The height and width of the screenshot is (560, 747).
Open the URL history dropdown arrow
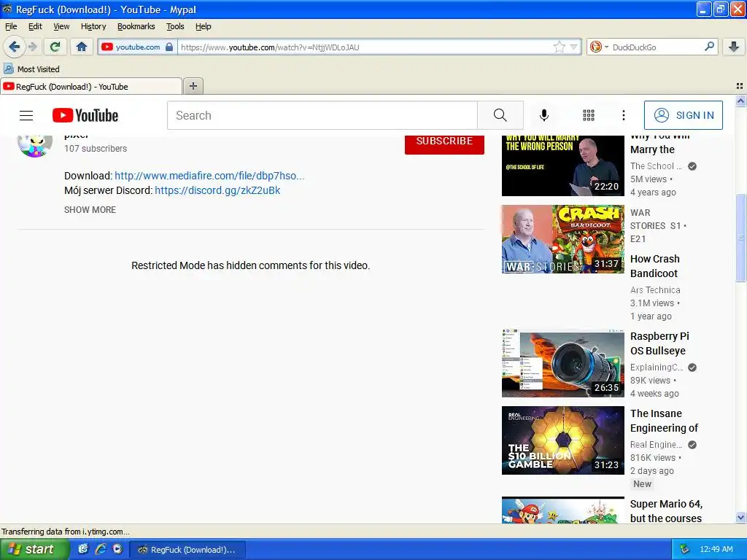(x=573, y=47)
